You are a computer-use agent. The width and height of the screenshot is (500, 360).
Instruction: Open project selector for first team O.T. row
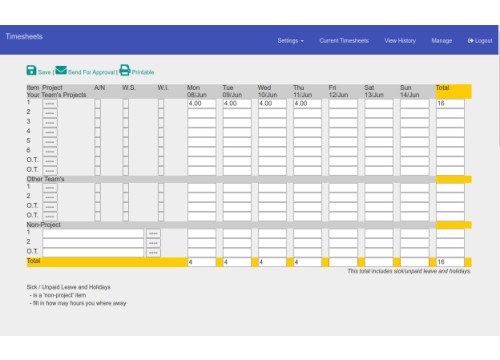(x=50, y=161)
